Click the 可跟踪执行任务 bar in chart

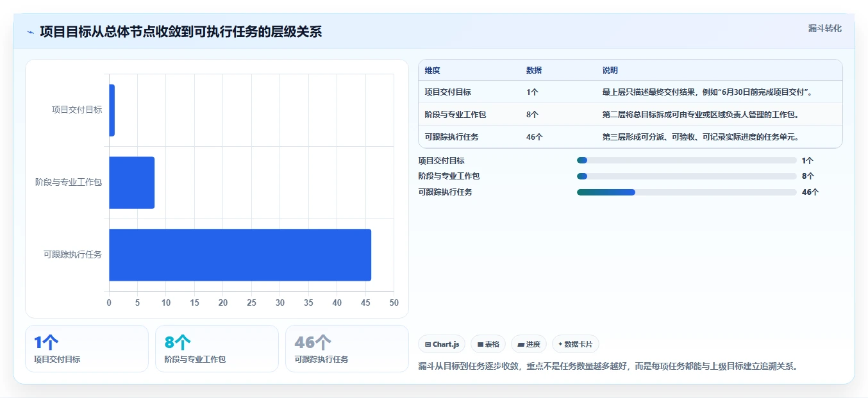click(x=240, y=255)
